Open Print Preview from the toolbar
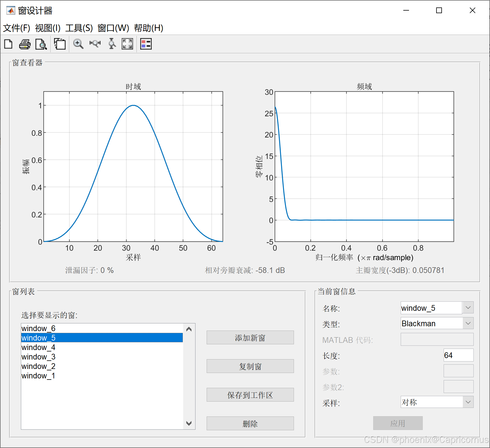This screenshot has height=448, width=490. (x=41, y=44)
